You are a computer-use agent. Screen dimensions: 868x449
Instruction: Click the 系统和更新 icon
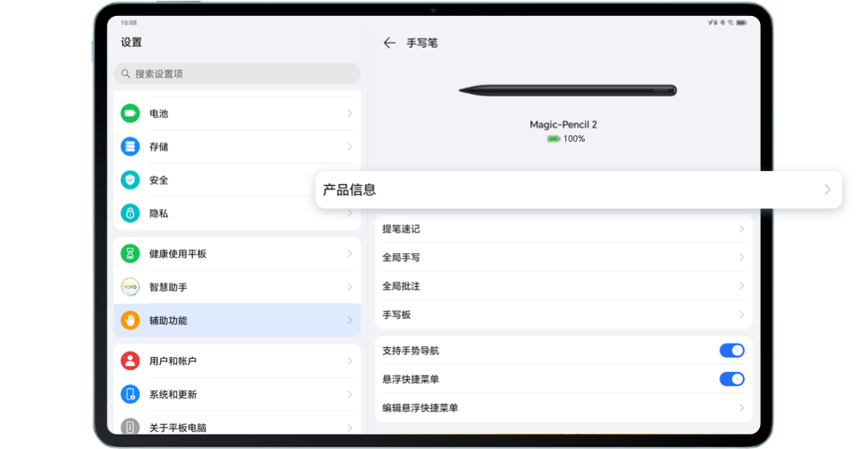click(130, 394)
